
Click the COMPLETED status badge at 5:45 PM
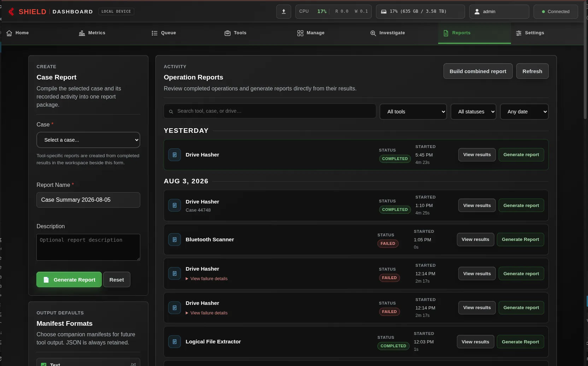(395, 159)
